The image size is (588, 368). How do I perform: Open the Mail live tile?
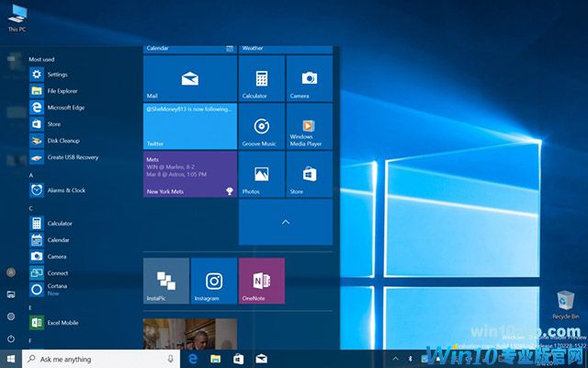[x=189, y=78]
